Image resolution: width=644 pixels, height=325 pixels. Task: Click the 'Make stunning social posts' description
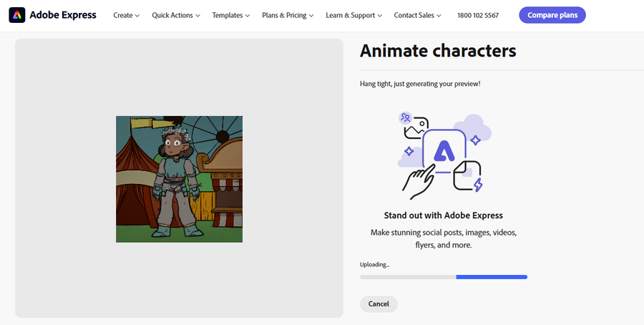tap(444, 238)
